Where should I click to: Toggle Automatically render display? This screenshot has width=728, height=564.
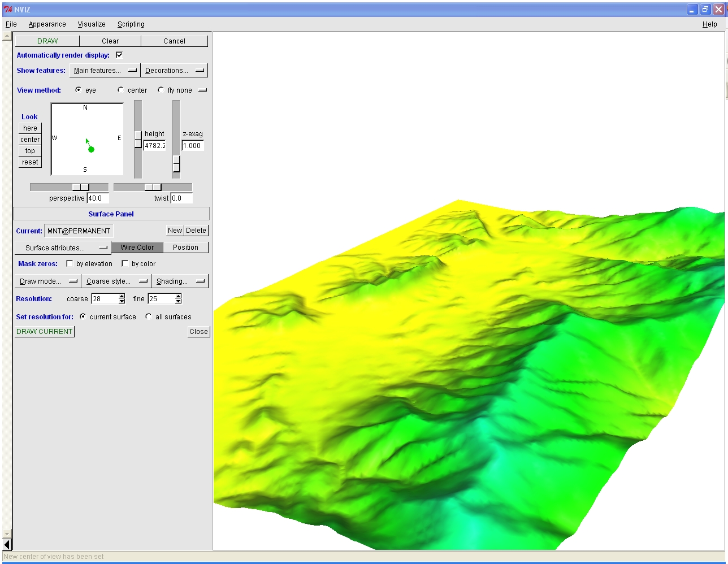click(119, 55)
